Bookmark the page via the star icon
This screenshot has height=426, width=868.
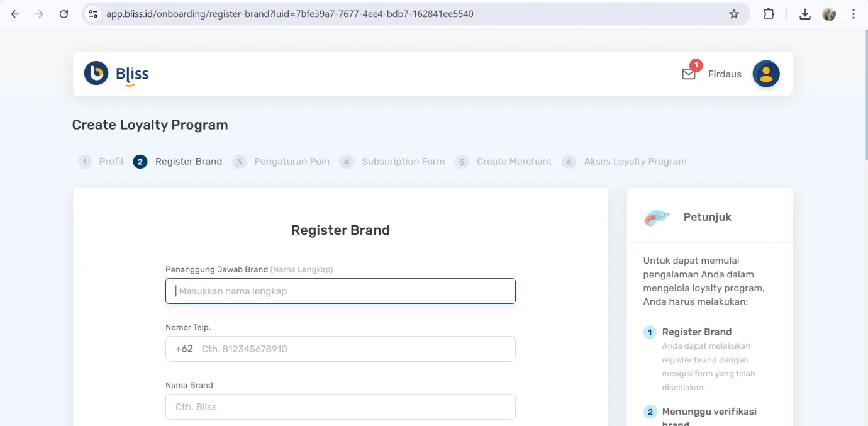[733, 13]
